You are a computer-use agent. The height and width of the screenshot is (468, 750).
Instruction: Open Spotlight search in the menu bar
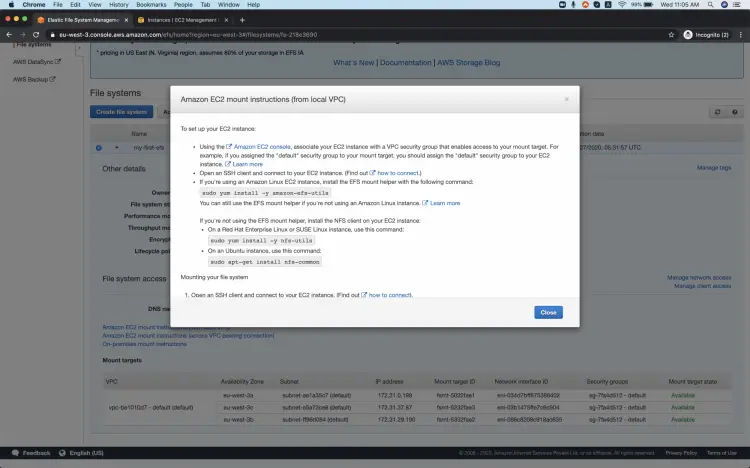click(711, 5)
